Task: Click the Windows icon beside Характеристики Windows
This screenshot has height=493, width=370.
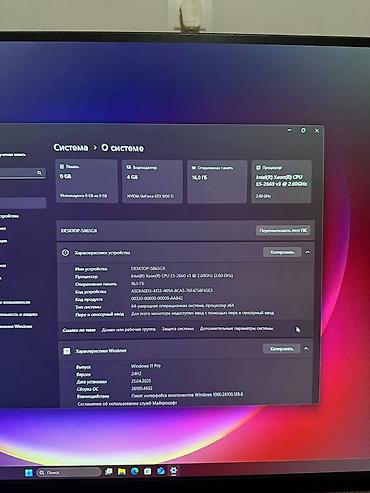Action: [67, 351]
